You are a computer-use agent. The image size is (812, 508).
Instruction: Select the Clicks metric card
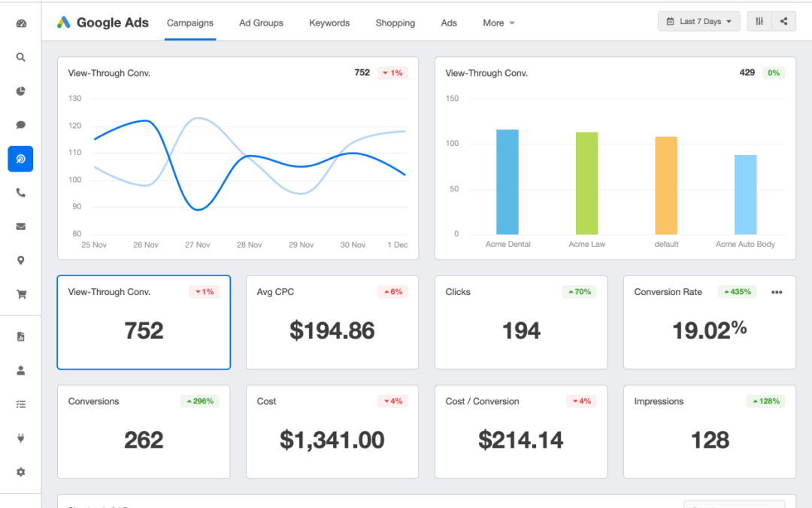point(521,323)
